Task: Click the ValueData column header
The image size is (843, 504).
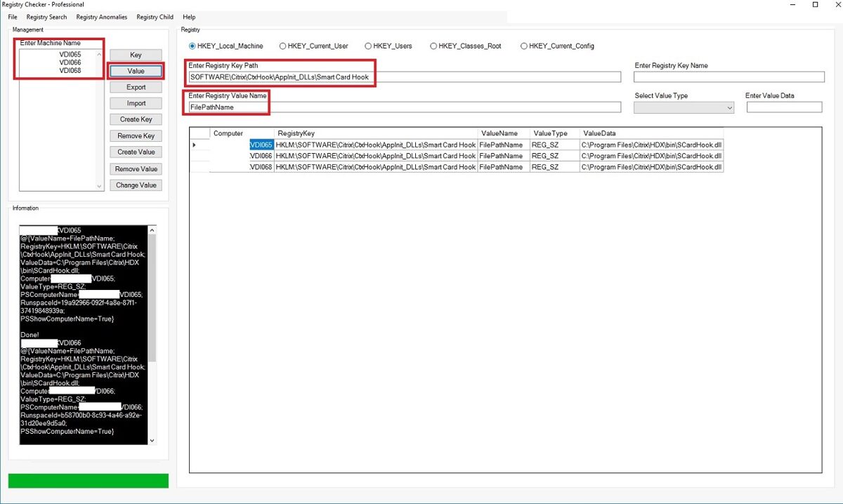Action: tap(651, 133)
